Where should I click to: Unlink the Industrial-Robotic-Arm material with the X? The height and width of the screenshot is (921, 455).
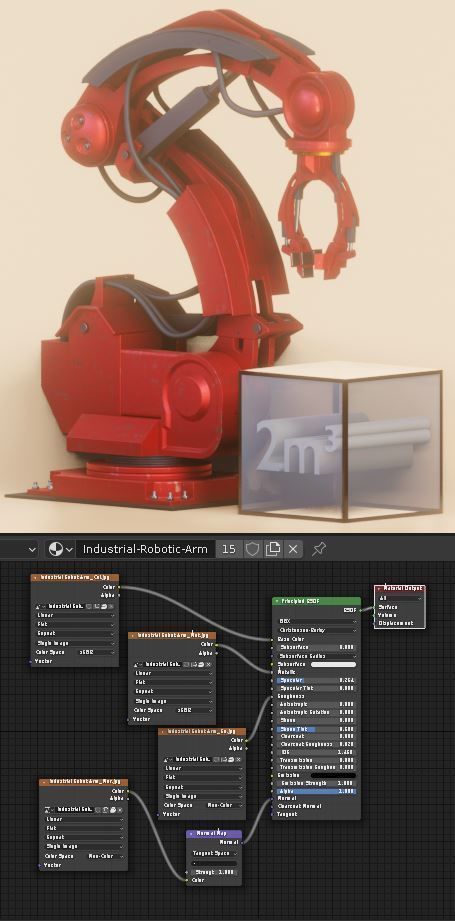[x=293, y=549]
